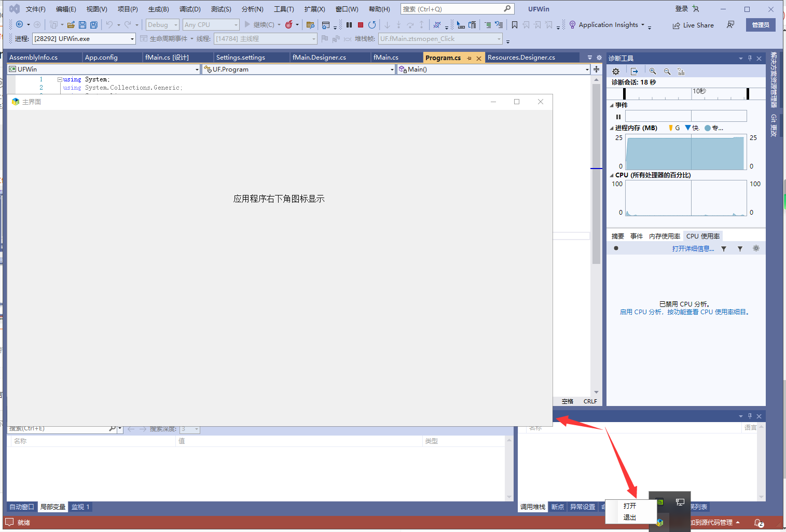This screenshot has height=532, width=786.
Task: Click the search magnifier in VS search box
Action: pyautogui.click(x=507, y=9)
